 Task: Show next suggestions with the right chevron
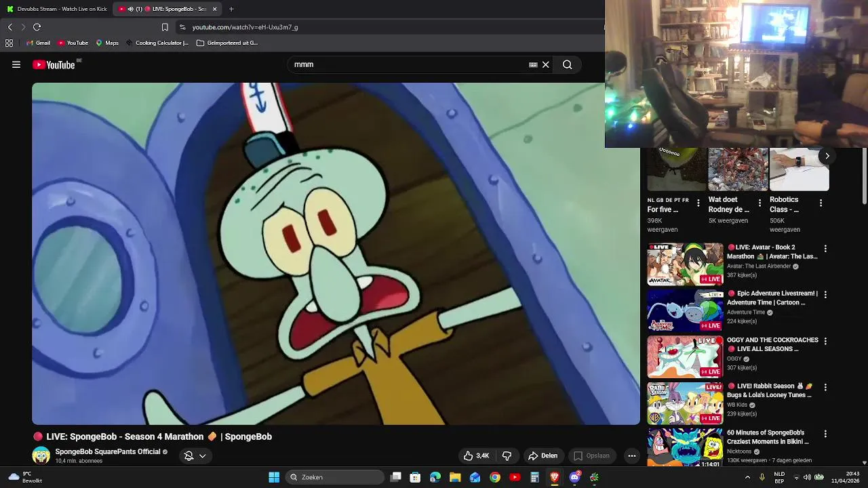[827, 156]
